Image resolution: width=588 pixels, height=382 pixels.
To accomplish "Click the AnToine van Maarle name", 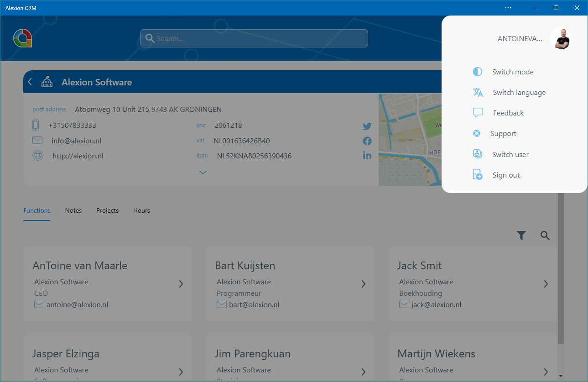I will 80,266.
